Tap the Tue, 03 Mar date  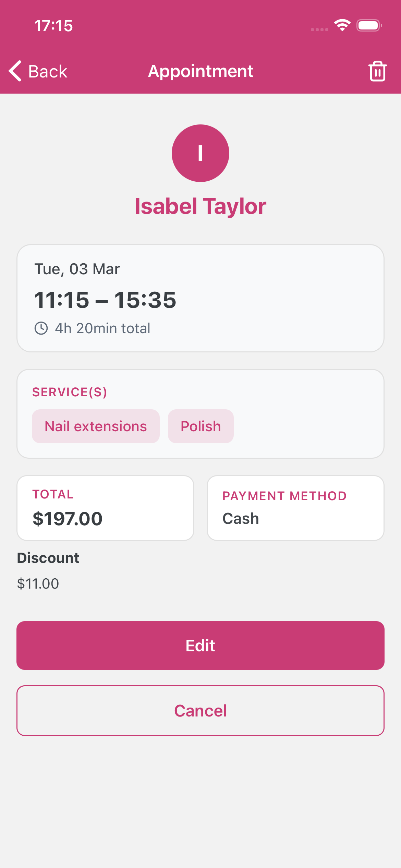click(77, 269)
